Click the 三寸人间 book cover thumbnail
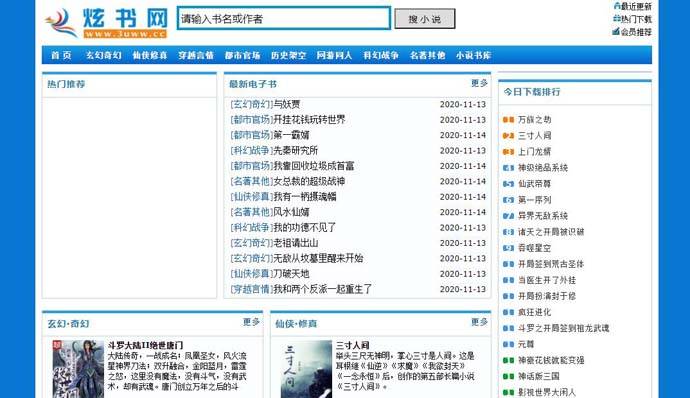 click(306, 369)
